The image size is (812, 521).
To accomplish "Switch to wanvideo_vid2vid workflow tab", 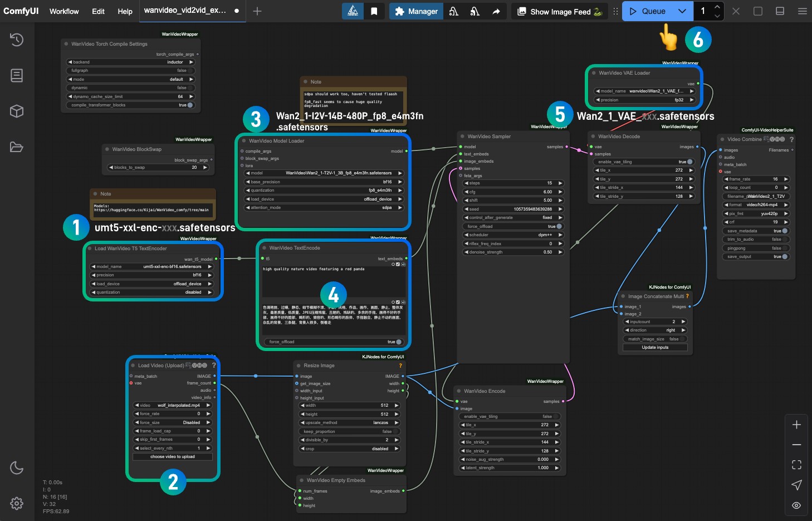I will tap(192, 11).
